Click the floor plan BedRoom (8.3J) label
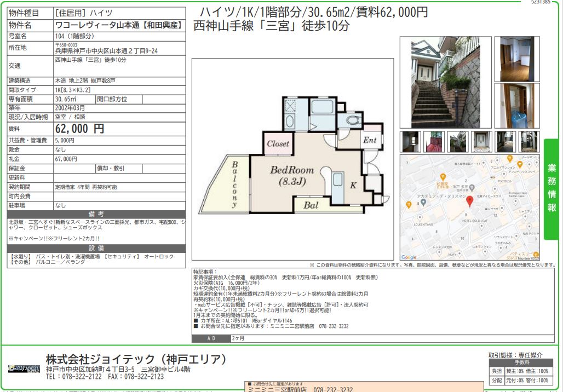The height and width of the screenshot is (392, 563). [x=292, y=176]
